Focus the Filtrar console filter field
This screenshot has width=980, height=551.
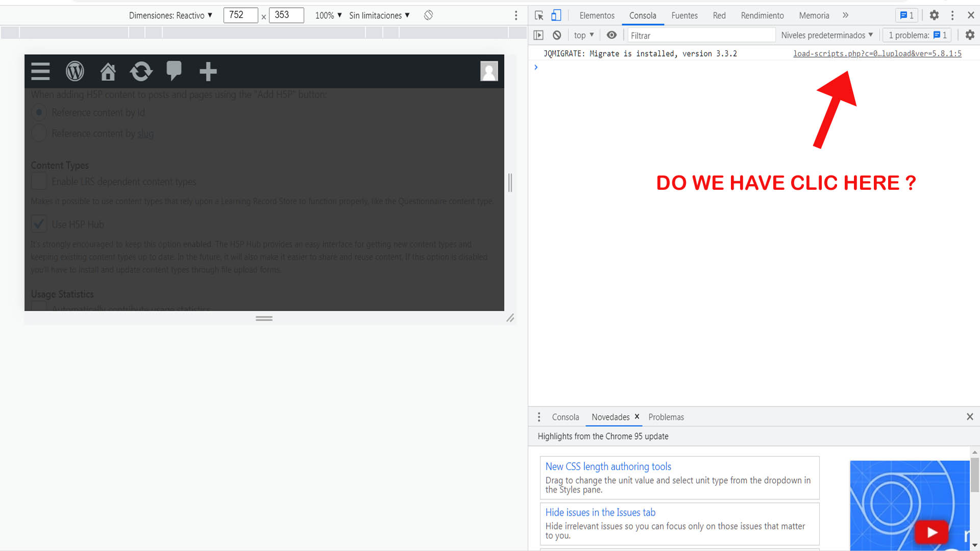701,35
